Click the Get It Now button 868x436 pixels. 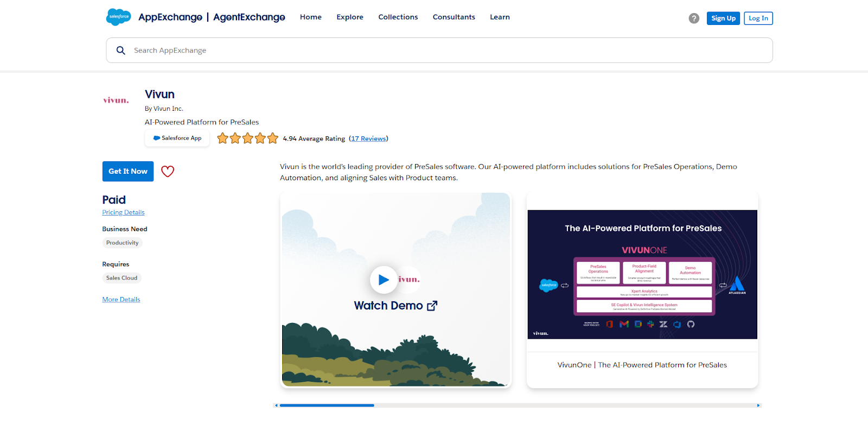[x=128, y=172]
